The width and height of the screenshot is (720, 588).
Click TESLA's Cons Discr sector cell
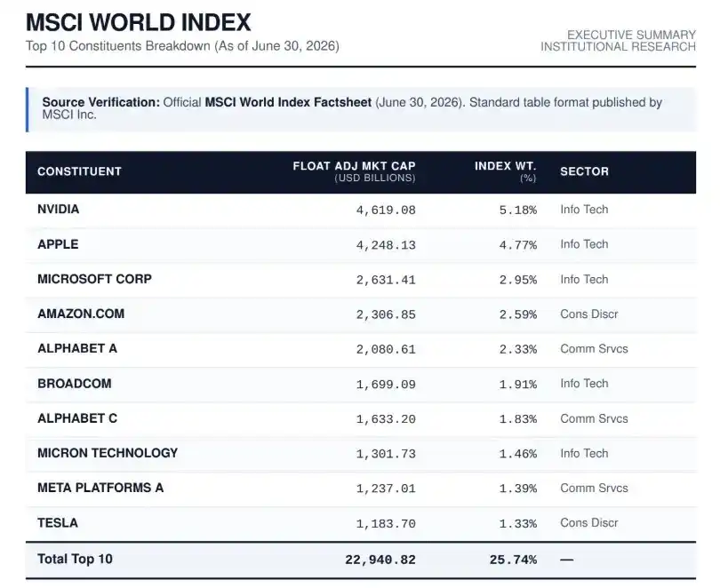pos(589,523)
